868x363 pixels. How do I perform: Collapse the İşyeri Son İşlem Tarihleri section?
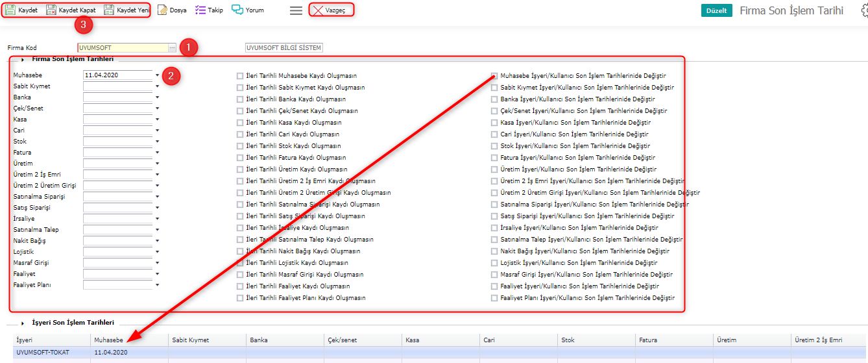point(23,323)
